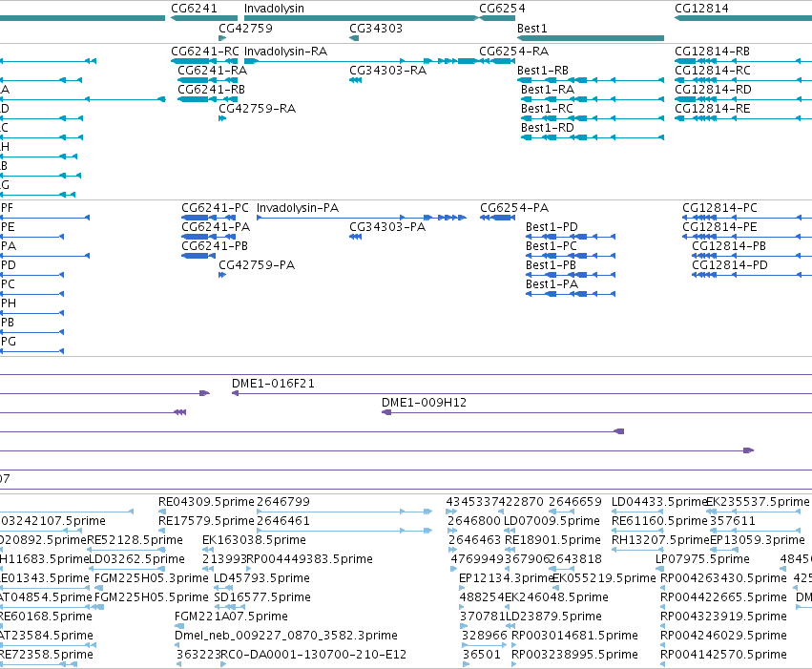Select the LD23879.5prime EST label
This screenshot has height=669, width=812.
click(553, 617)
